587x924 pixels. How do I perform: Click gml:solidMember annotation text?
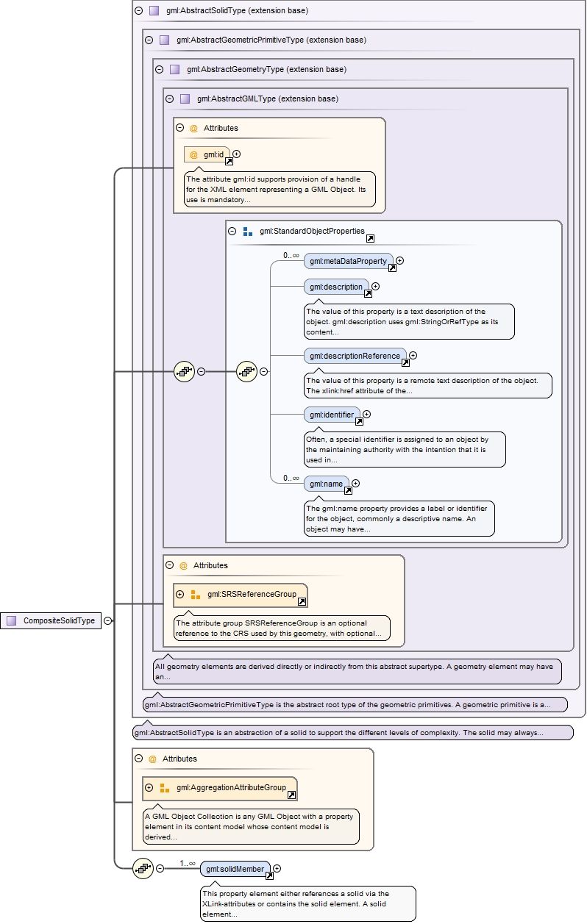(308, 903)
